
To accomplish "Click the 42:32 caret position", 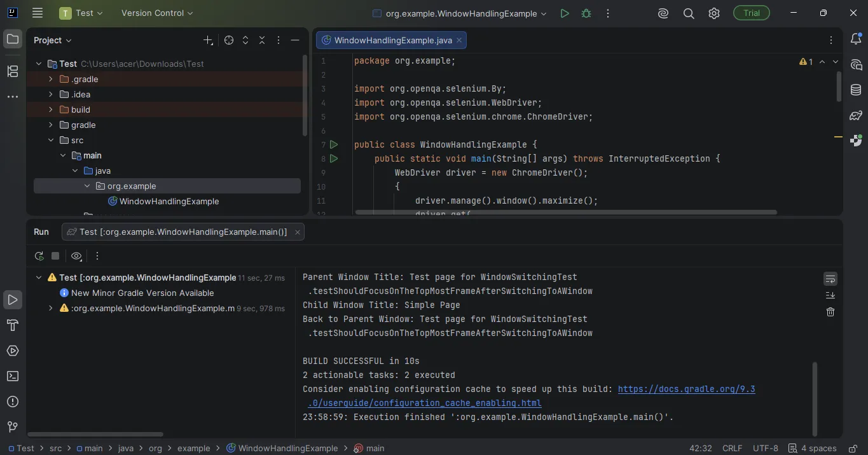I will pos(701,448).
